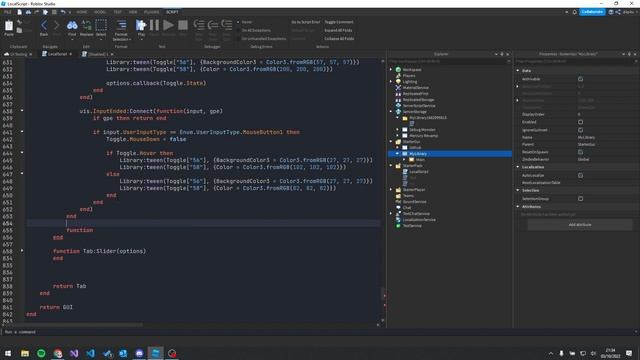
Task: Click the Add Attribute button
Action: (580, 225)
